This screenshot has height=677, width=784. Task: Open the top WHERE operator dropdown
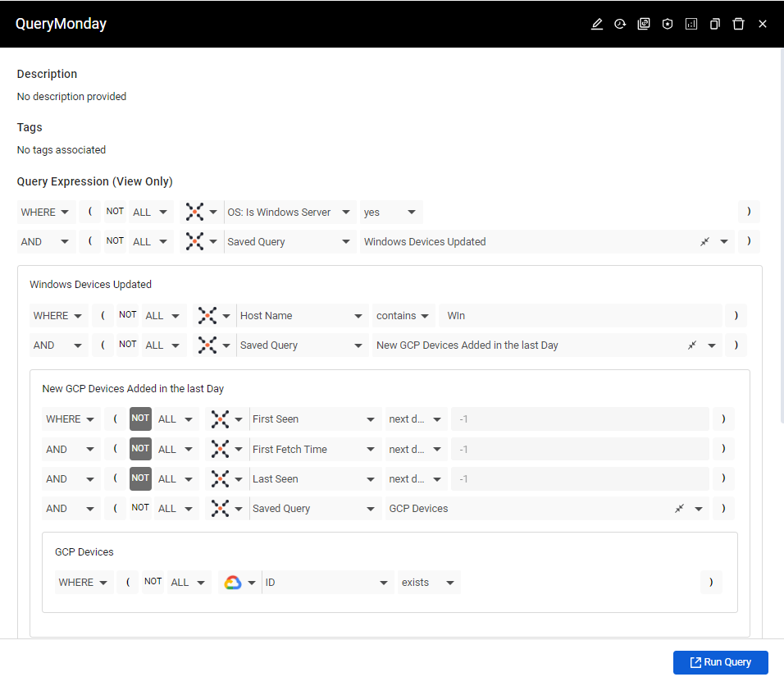(46, 213)
